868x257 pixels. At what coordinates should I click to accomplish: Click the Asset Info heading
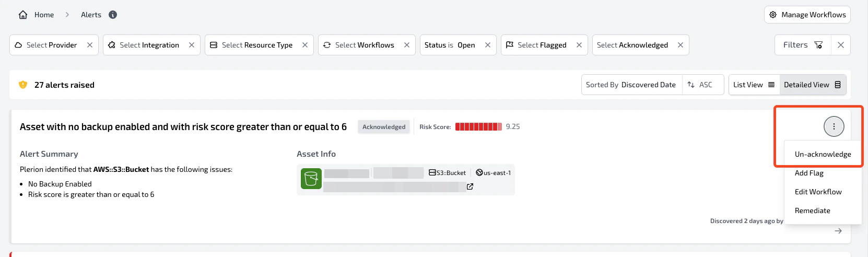[x=316, y=154]
